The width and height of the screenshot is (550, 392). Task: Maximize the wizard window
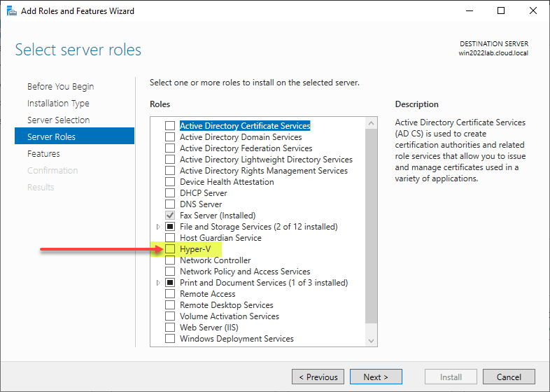pyautogui.click(x=501, y=10)
